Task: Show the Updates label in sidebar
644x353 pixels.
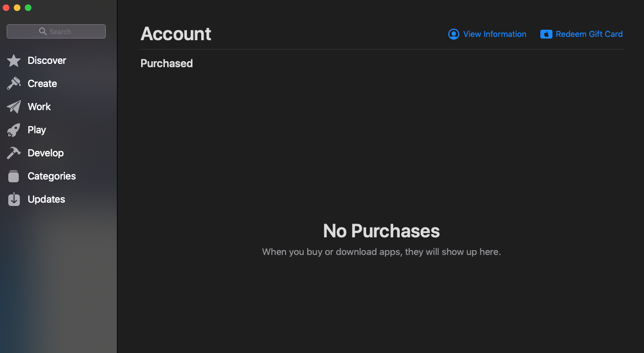Action: click(x=46, y=199)
